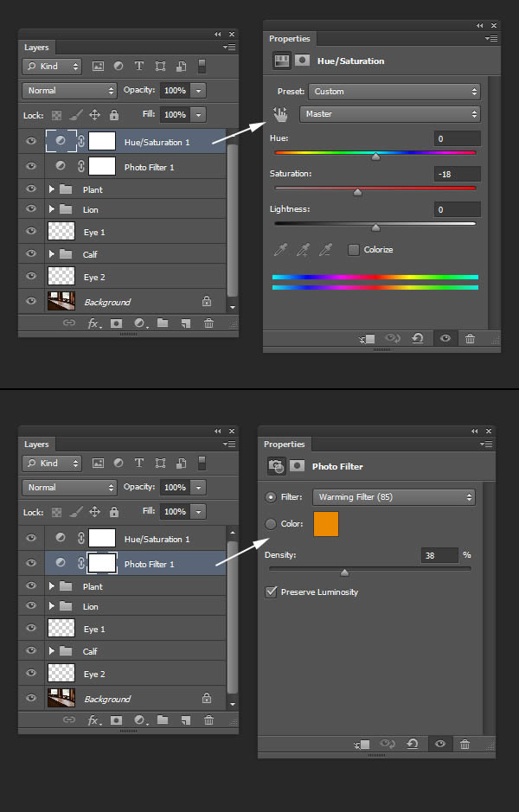The width and height of the screenshot is (519, 812).
Task: Hide Photo Filter 1 layer in lower Layers panel
Action: pyautogui.click(x=31, y=563)
